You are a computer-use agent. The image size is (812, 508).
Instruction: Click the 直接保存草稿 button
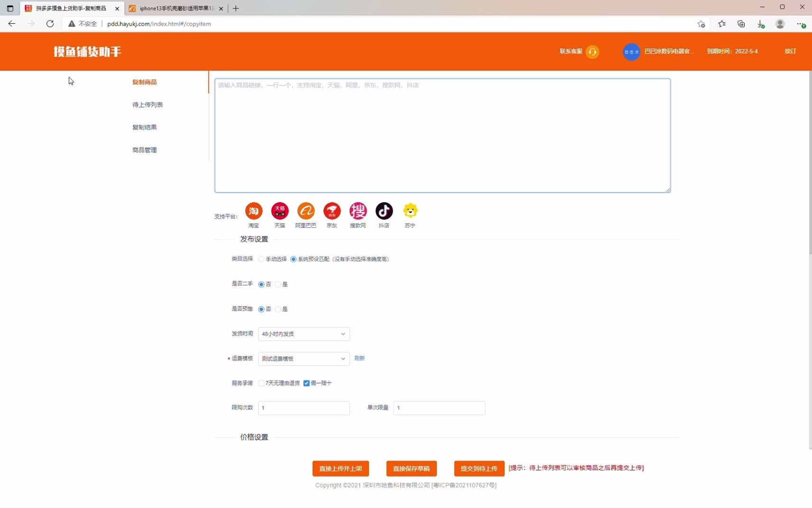[x=411, y=469]
